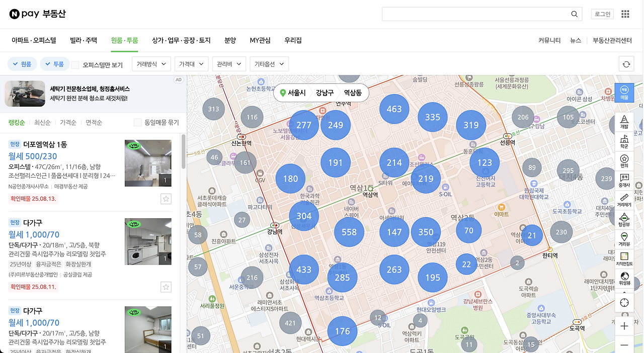Go to 아파트·오피스텔 tab
Screen dimensions: 644x353
coord(34,40)
